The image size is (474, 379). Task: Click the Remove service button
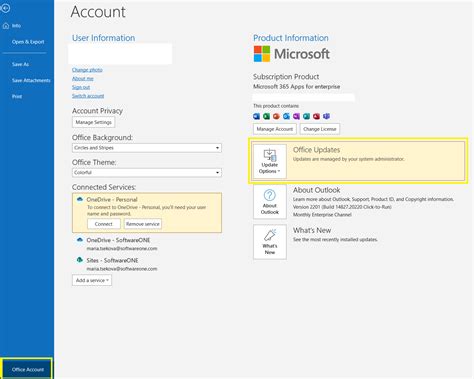[143, 224]
